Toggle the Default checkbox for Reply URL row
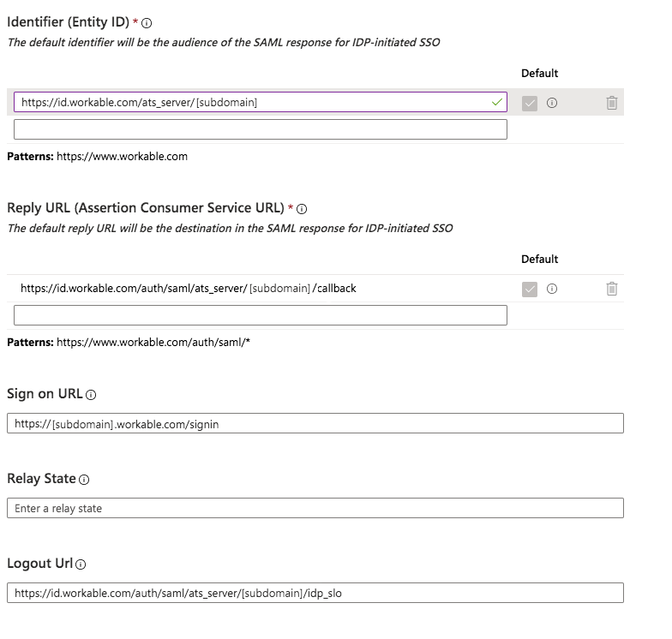The height and width of the screenshot is (639, 672). (x=530, y=290)
